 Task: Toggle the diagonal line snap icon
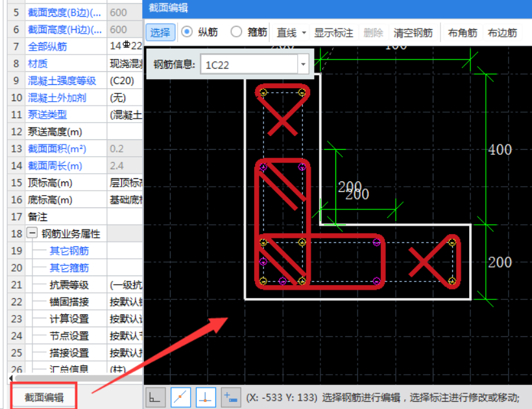(181, 397)
